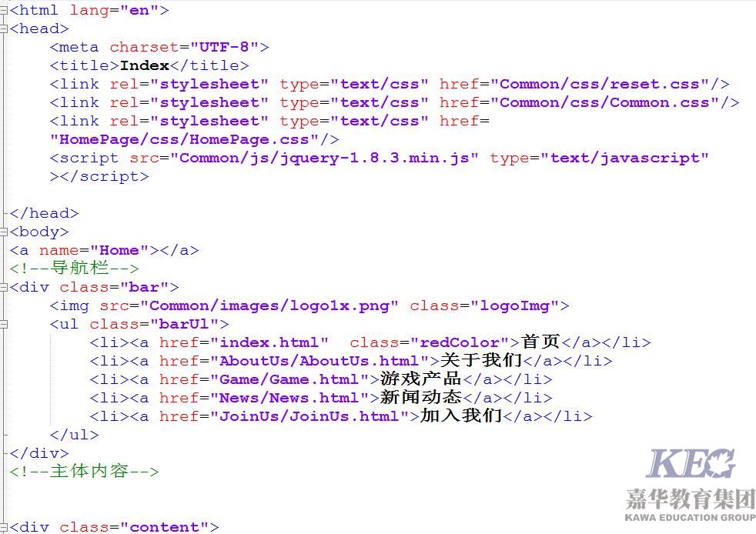The image size is (756, 534).
Task: Click the 导航栏 comment line
Action: [x=74, y=269]
